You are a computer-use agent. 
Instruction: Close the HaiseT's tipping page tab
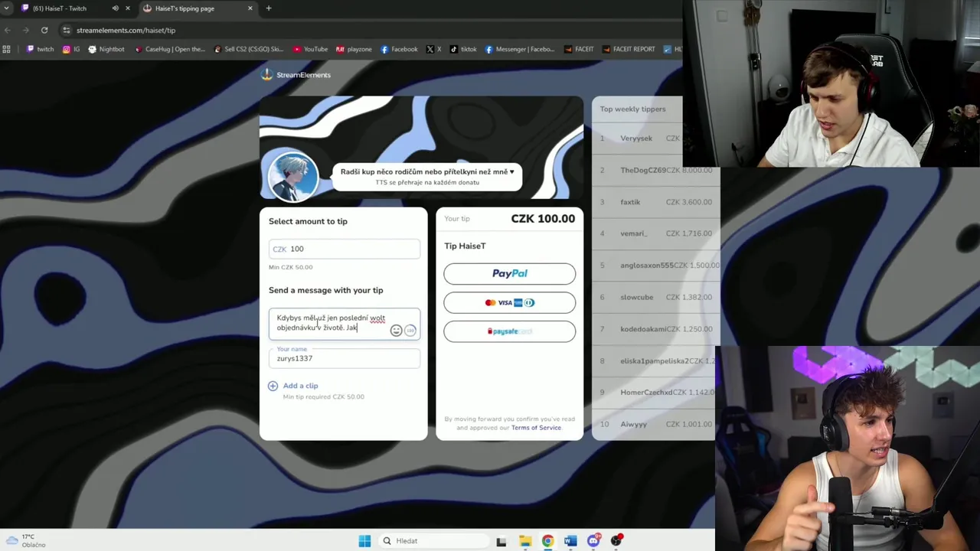[x=250, y=8]
